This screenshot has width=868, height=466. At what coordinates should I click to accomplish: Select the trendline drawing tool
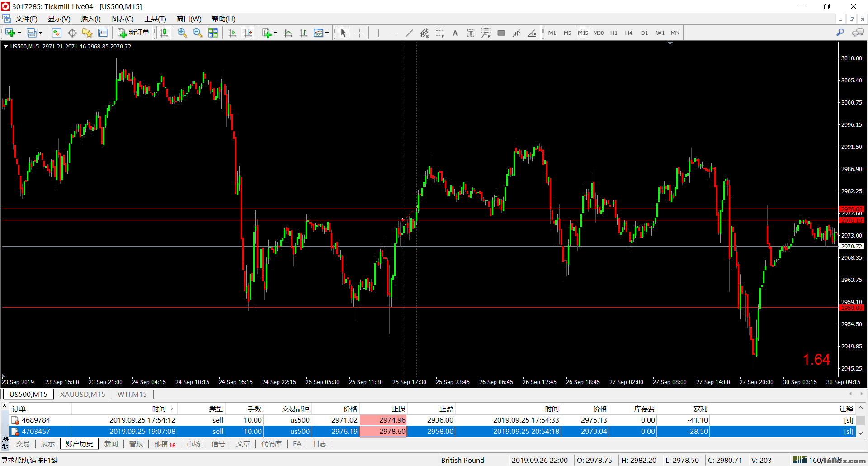[x=409, y=33]
